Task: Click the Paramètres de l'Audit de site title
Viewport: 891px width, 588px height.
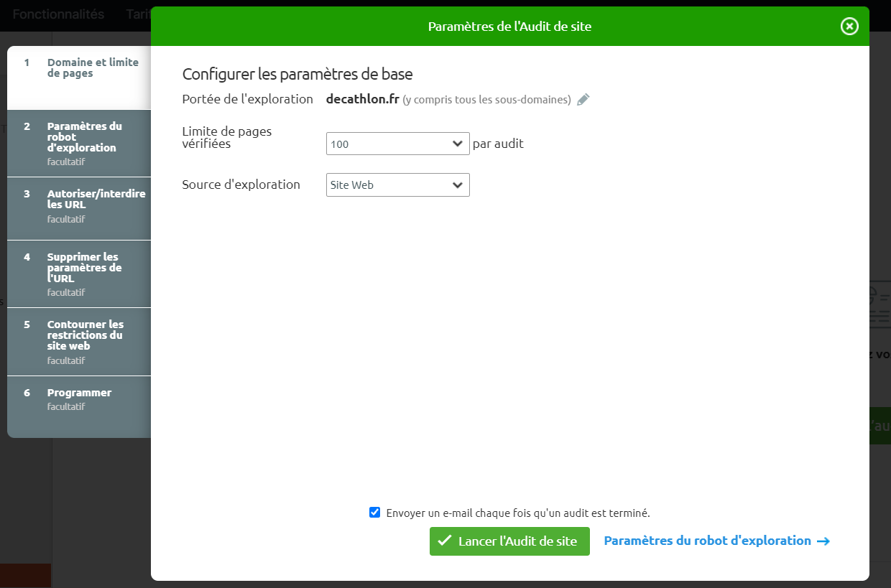Action: [509, 27]
